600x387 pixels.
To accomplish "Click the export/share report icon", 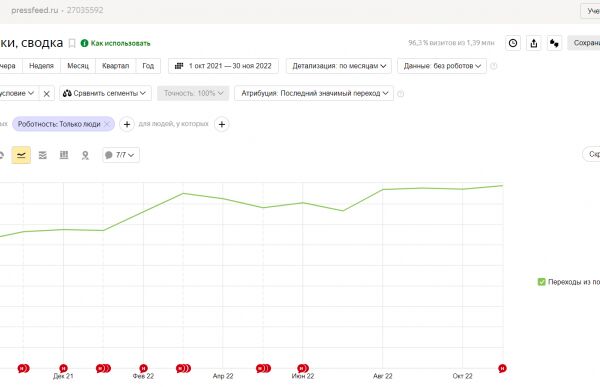I will click(x=534, y=43).
